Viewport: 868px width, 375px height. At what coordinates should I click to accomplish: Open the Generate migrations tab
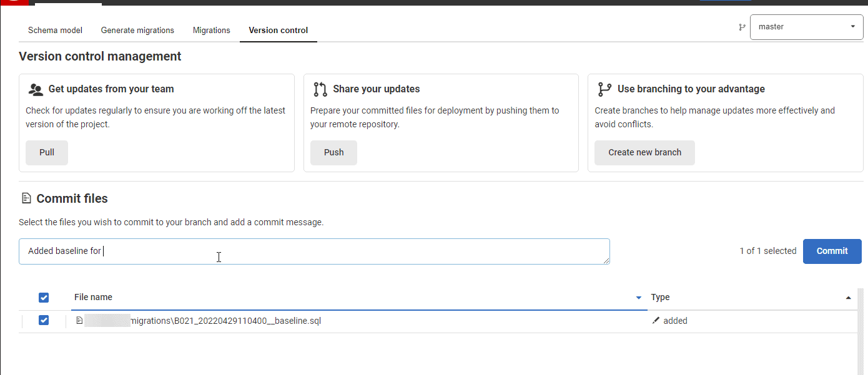coord(137,30)
